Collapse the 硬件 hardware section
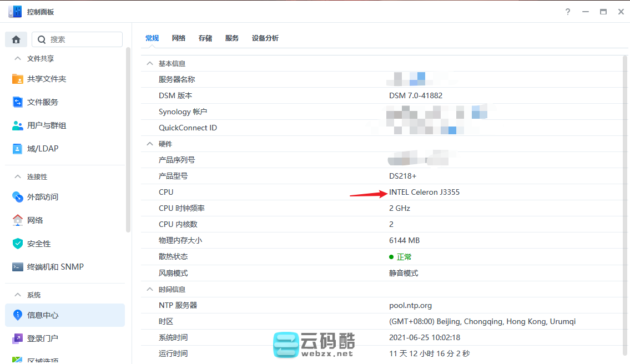 [149, 144]
